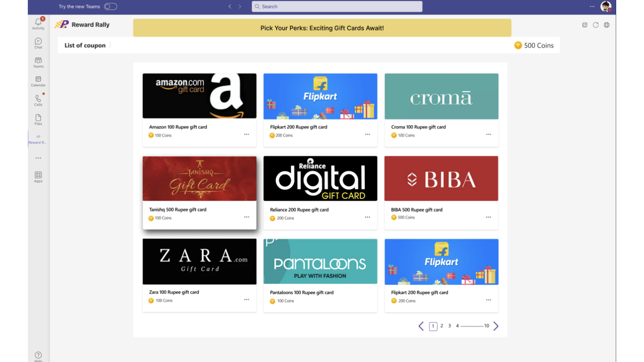
Task: Select the Reward Rally app in sidebar
Action: pos(38,139)
